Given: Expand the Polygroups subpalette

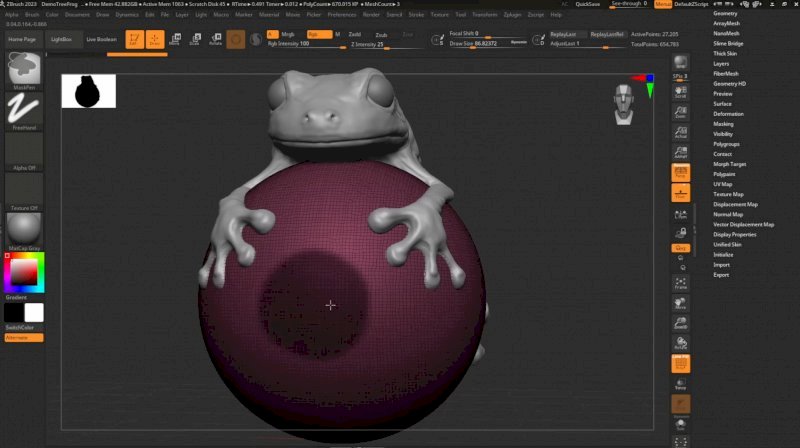Looking at the screenshot, I should tap(723, 144).
